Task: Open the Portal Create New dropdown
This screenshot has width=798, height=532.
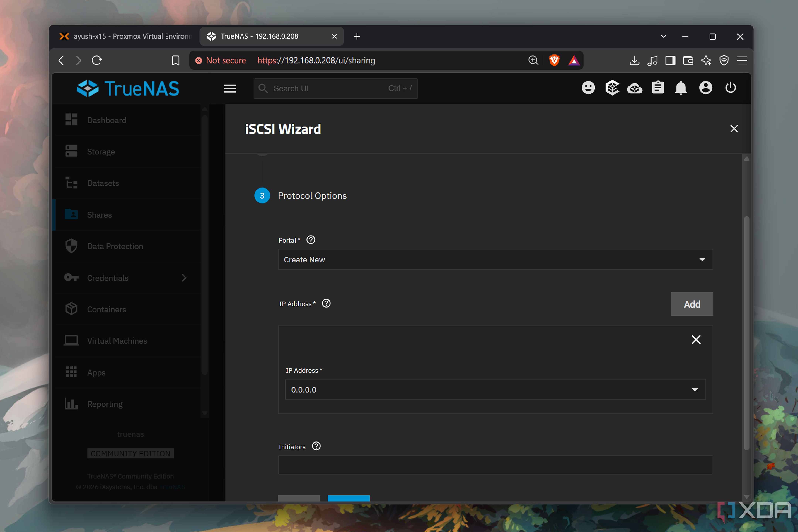Action: coord(495,260)
